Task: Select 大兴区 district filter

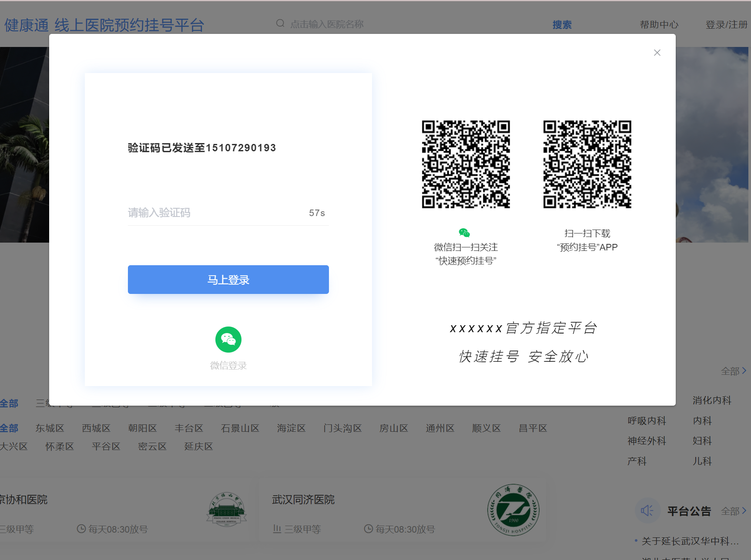Action: [13, 447]
